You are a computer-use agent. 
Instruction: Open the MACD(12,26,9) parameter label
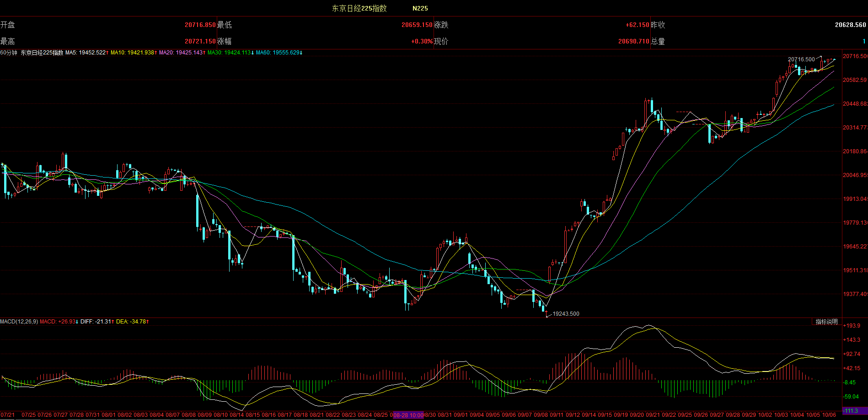[19, 322]
